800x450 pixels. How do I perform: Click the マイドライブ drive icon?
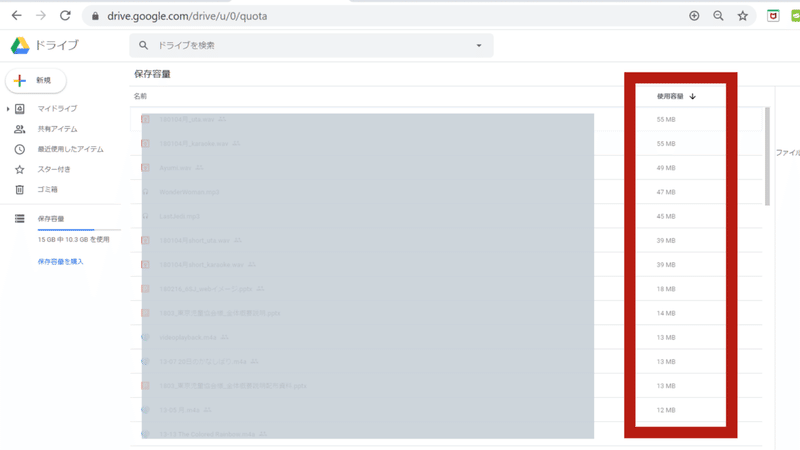pos(19,109)
